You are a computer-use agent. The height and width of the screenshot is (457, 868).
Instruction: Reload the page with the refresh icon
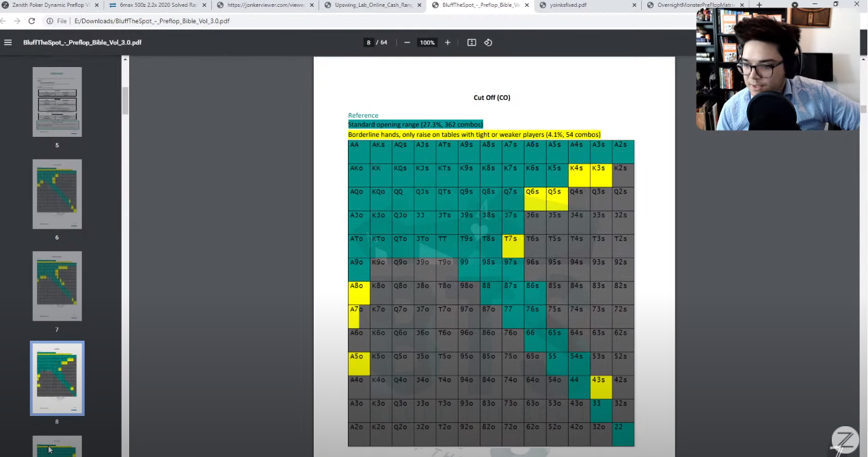(31, 21)
